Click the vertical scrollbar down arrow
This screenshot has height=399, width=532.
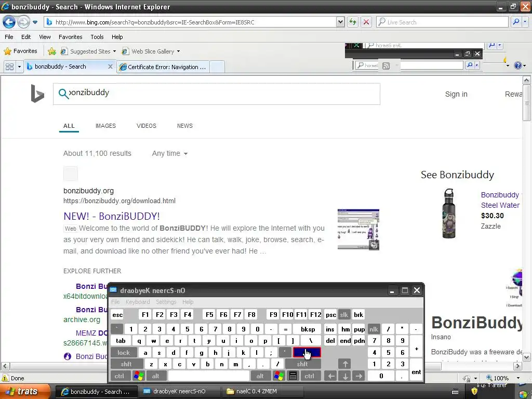[x=527, y=357]
